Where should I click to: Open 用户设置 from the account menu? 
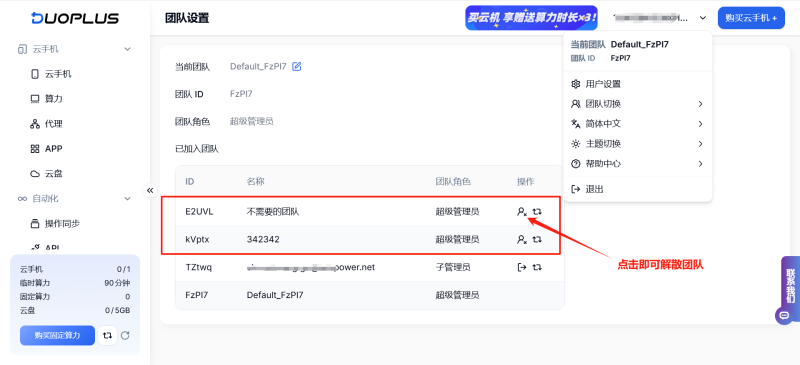pyautogui.click(x=637, y=84)
